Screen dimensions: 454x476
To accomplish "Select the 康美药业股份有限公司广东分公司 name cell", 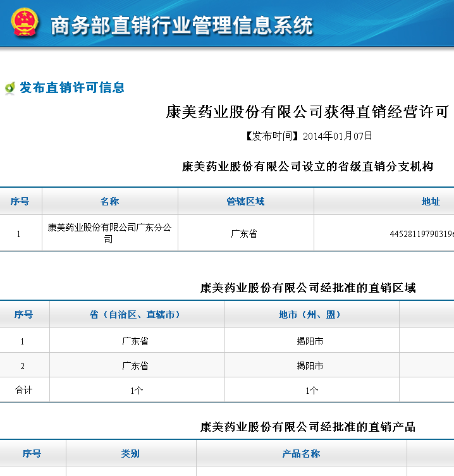I will click(x=109, y=233).
